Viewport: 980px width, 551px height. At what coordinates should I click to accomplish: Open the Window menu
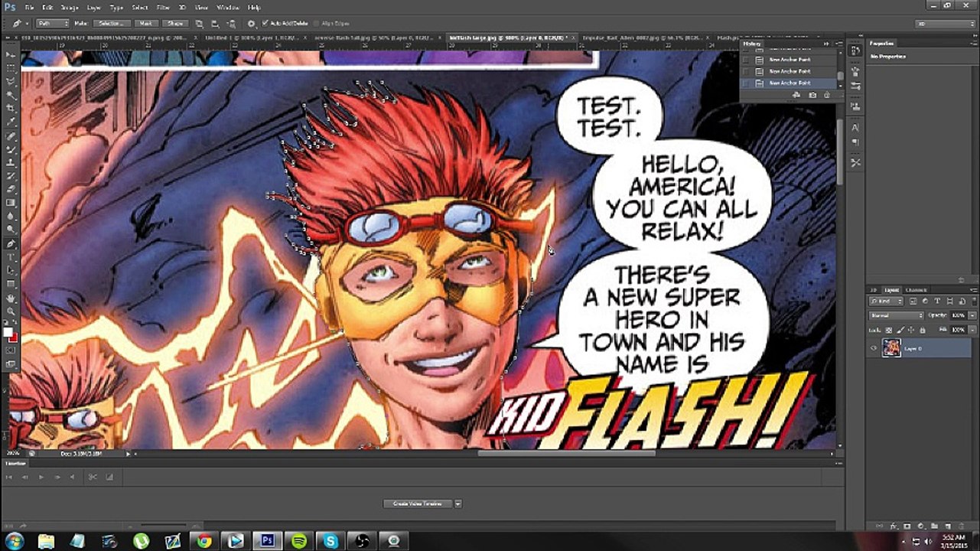click(x=228, y=7)
